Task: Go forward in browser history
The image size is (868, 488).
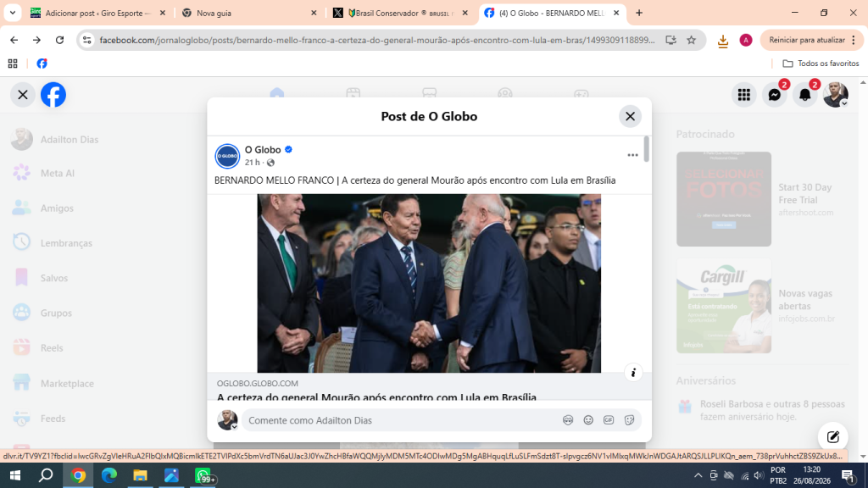Action: [x=36, y=40]
